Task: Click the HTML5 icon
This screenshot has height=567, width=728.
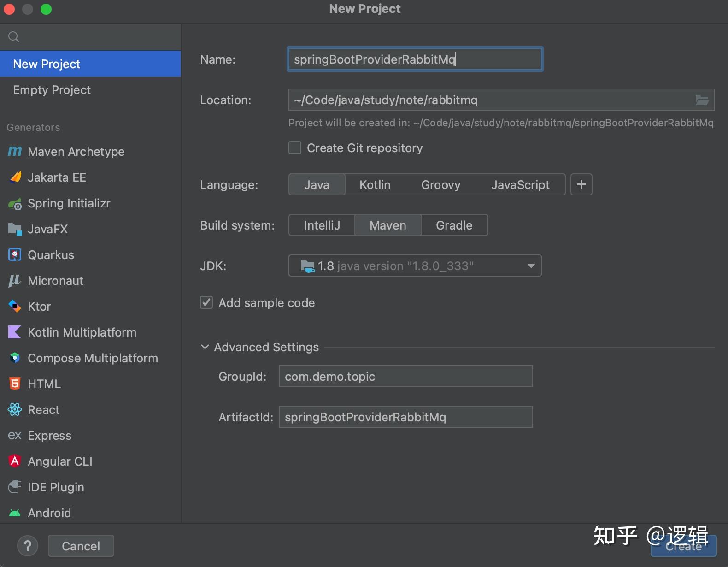Action: click(x=15, y=384)
